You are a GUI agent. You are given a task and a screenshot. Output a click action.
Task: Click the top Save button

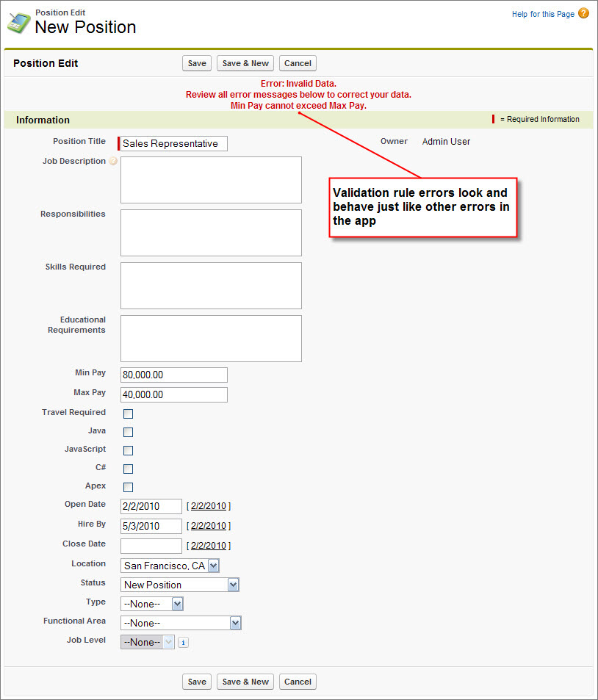click(x=197, y=63)
